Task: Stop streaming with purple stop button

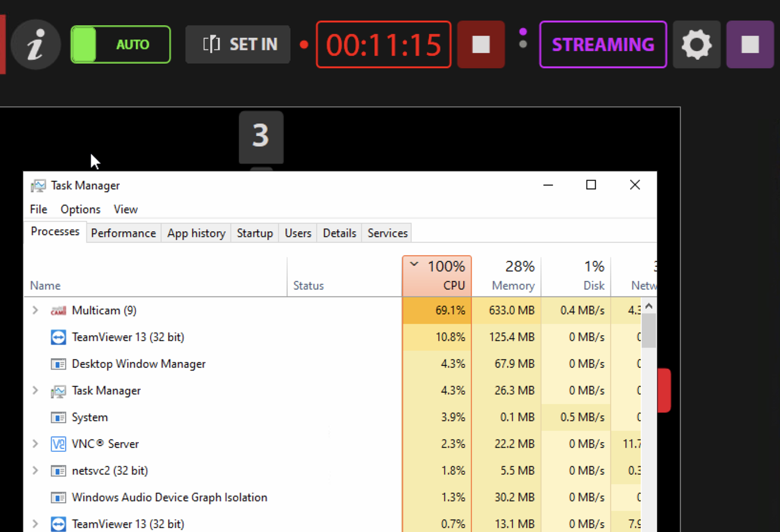Action: click(x=750, y=45)
